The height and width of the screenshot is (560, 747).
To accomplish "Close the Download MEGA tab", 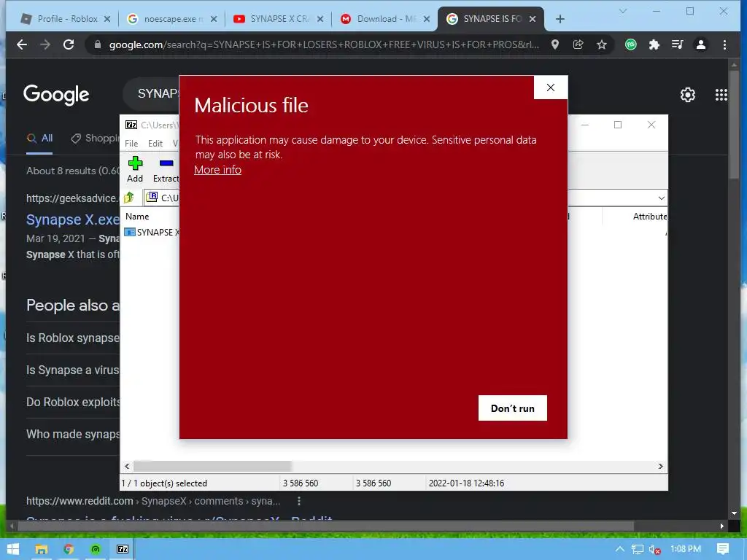I will [427, 19].
